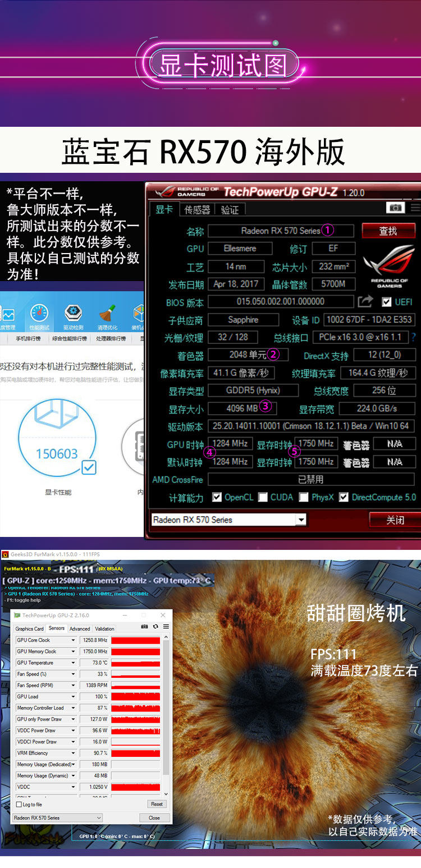
Task: Click the Memory Controller Load graph
Action: click(x=136, y=708)
